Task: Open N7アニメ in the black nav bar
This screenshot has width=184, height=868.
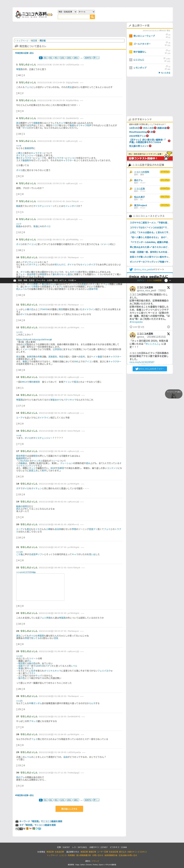Action: tap(63, 280)
